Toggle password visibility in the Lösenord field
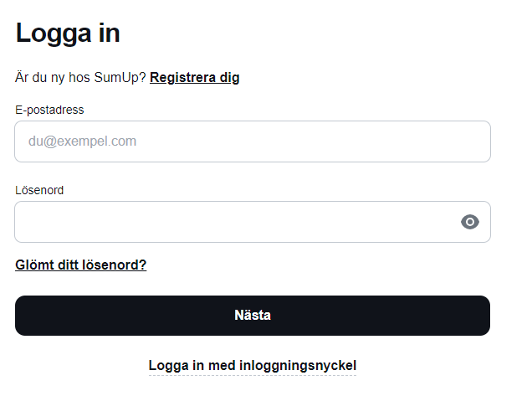 pyautogui.click(x=470, y=222)
